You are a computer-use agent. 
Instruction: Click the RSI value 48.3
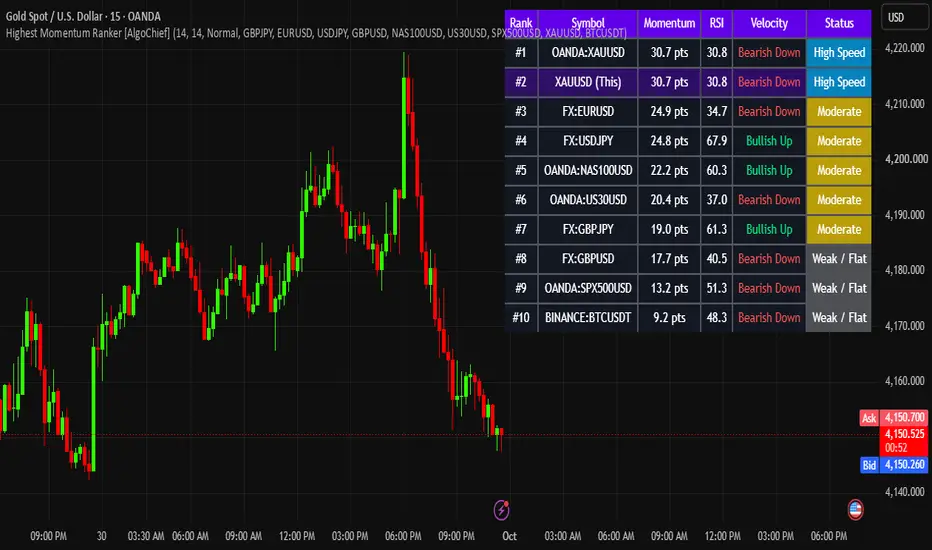pyautogui.click(x=716, y=318)
